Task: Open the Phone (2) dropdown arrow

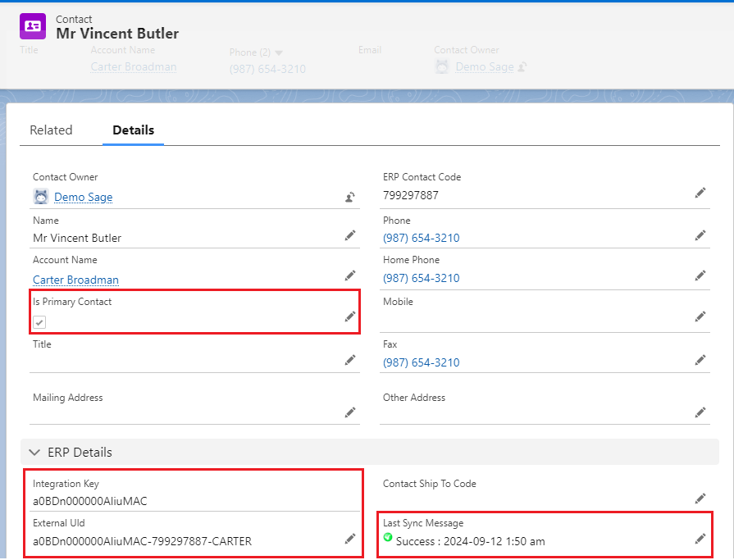Action: (279, 53)
